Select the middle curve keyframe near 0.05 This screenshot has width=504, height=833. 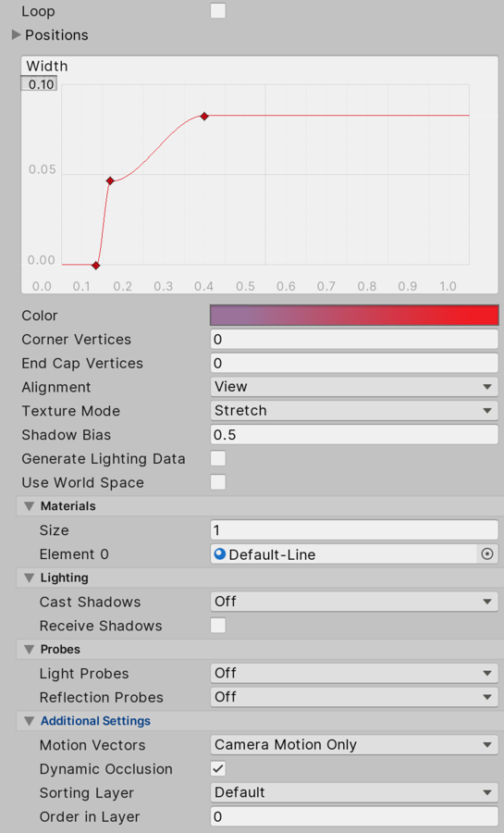tap(110, 180)
